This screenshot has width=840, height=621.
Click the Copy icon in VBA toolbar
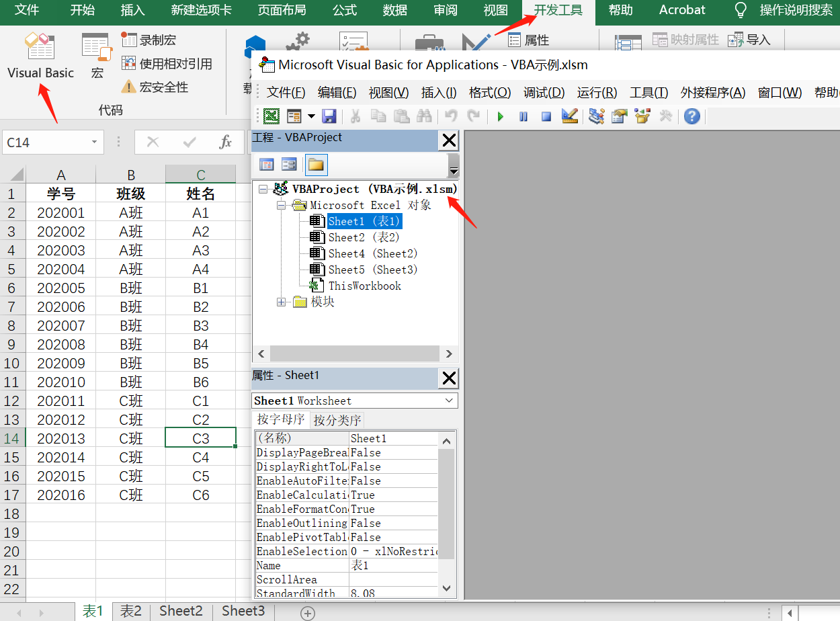(x=378, y=116)
